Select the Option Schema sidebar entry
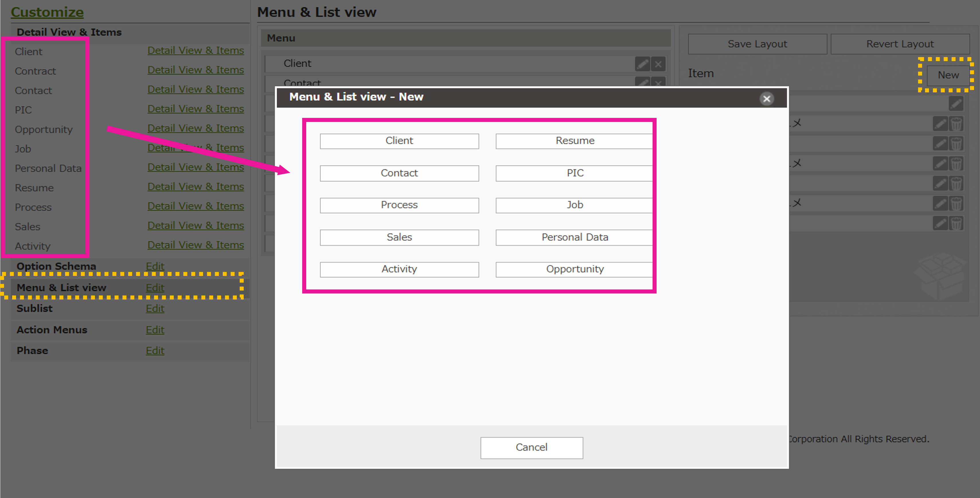The height and width of the screenshot is (498, 980). (x=56, y=266)
